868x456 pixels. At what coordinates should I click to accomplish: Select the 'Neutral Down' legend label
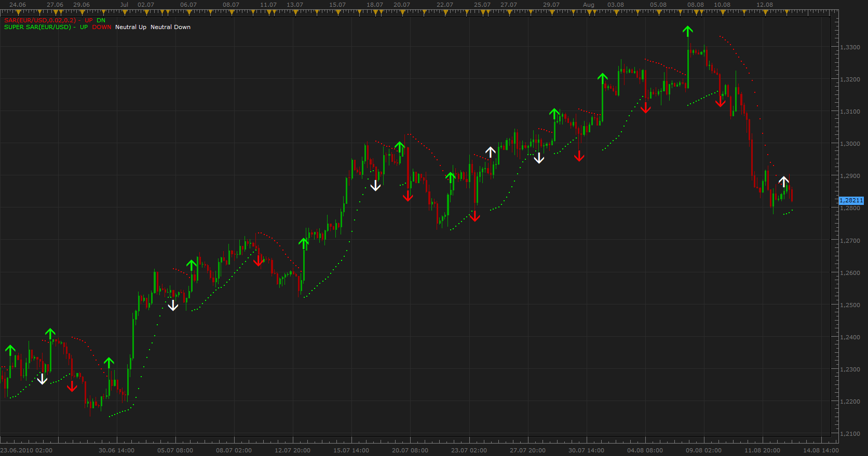point(170,27)
